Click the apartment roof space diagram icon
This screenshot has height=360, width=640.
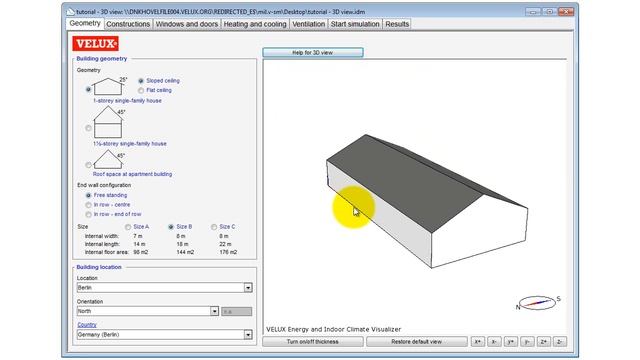point(108,160)
